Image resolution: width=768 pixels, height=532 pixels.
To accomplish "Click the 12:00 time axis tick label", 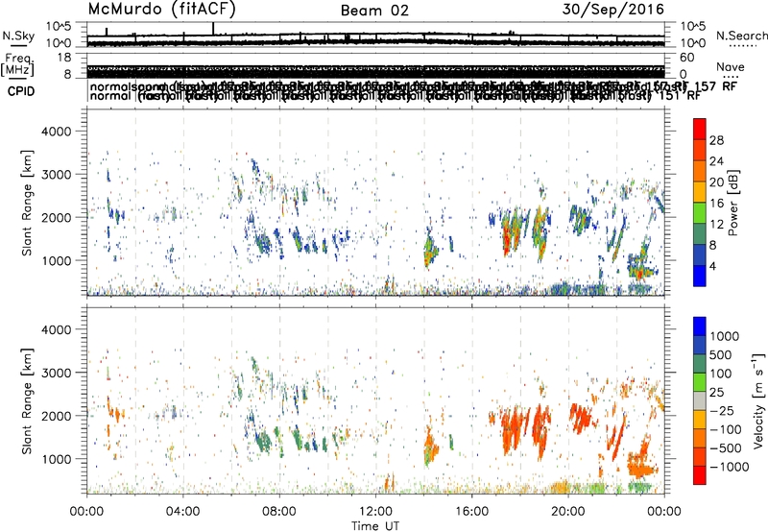I will pos(375,512).
